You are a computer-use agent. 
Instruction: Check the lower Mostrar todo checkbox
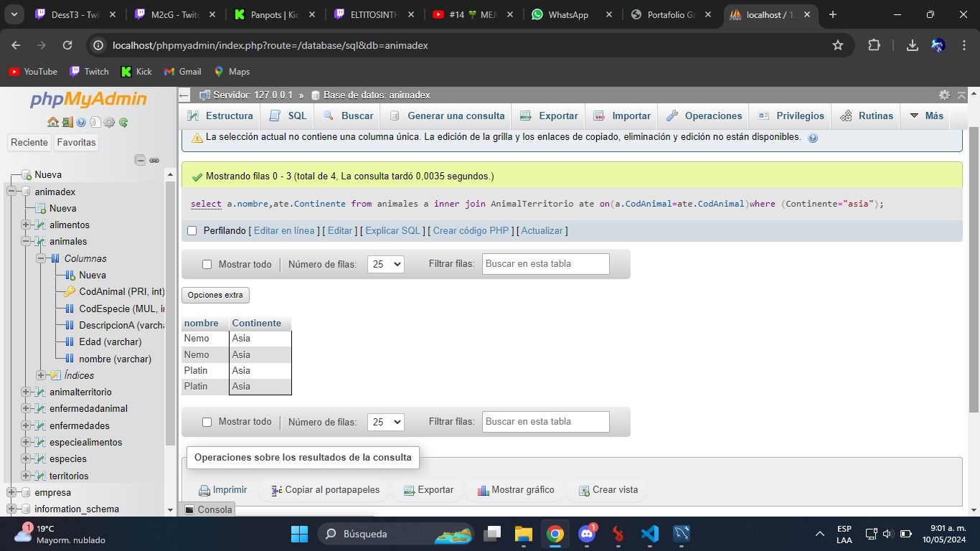click(x=207, y=422)
